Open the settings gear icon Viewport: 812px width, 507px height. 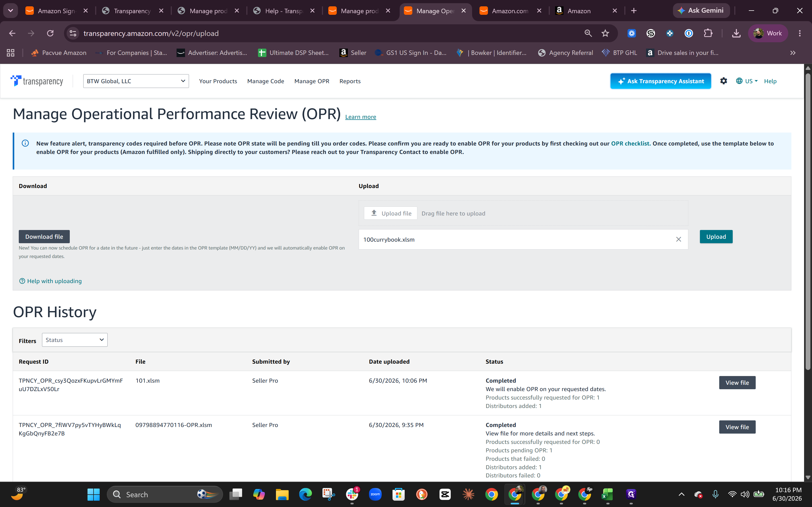coord(723,81)
